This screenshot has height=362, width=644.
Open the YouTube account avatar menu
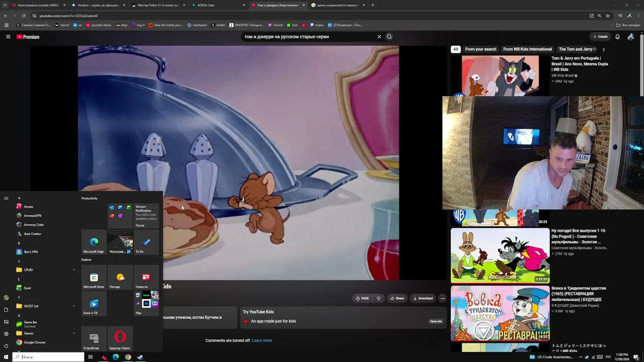click(631, 37)
